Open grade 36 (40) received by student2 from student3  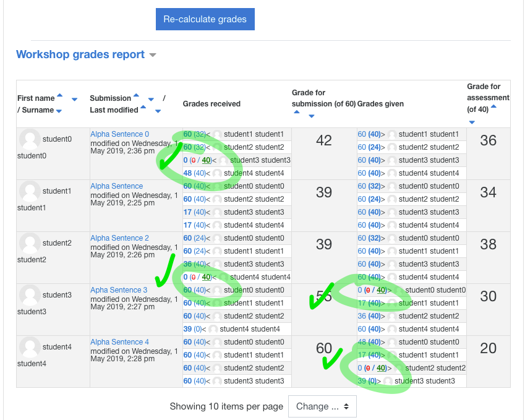tap(195, 264)
